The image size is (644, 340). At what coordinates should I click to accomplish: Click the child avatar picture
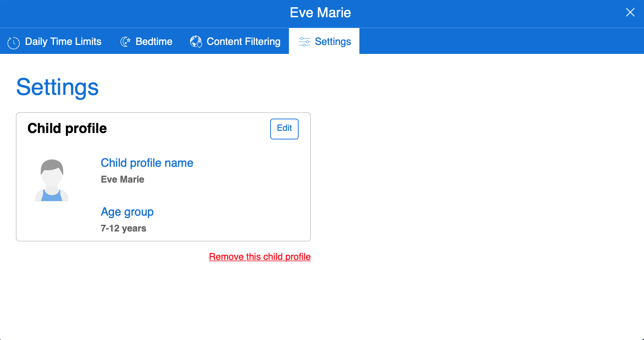point(52,180)
